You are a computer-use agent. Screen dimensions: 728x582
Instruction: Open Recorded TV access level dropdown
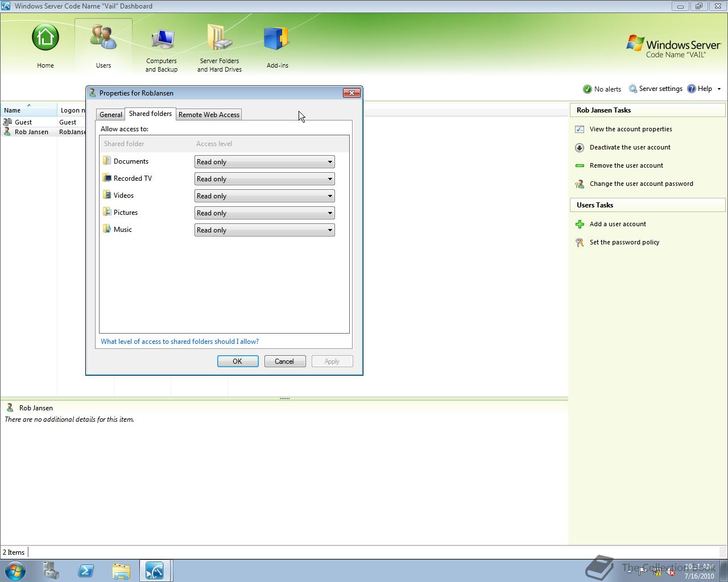click(x=264, y=179)
